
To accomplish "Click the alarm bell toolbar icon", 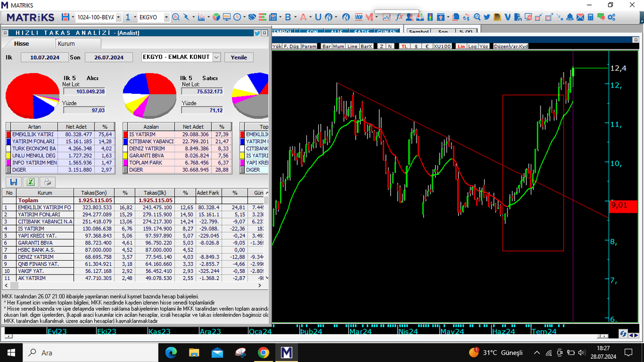I will (570, 17).
